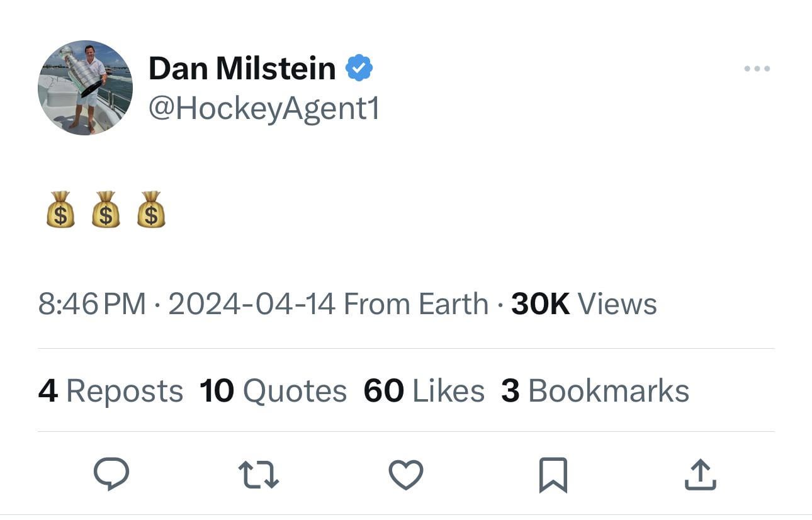Image resolution: width=812 pixels, height=520 pixels.
Task: Click the reply speech bubble icon
Action: point(111,474)
